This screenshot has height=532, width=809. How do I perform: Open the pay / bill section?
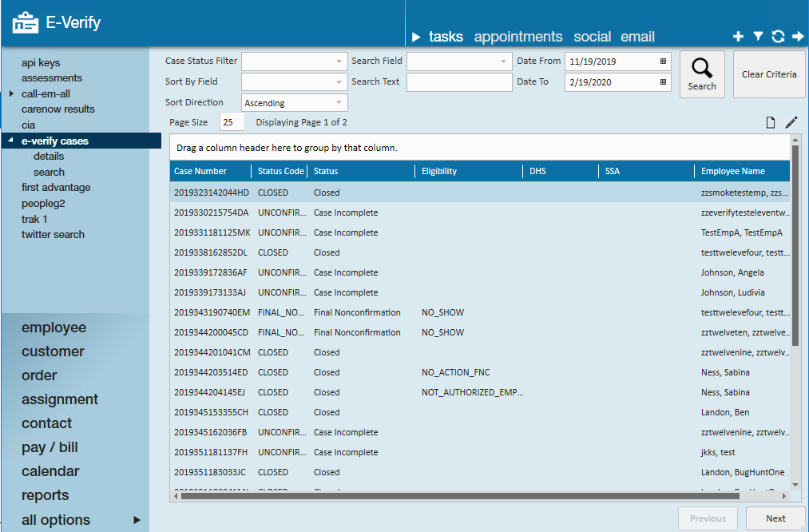(x=50, y=447)
